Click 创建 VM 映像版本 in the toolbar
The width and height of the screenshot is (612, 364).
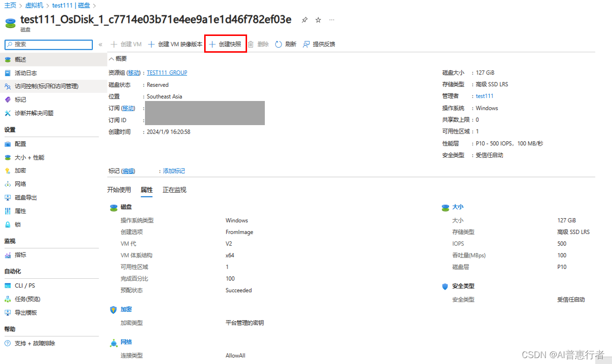[176, 44]
